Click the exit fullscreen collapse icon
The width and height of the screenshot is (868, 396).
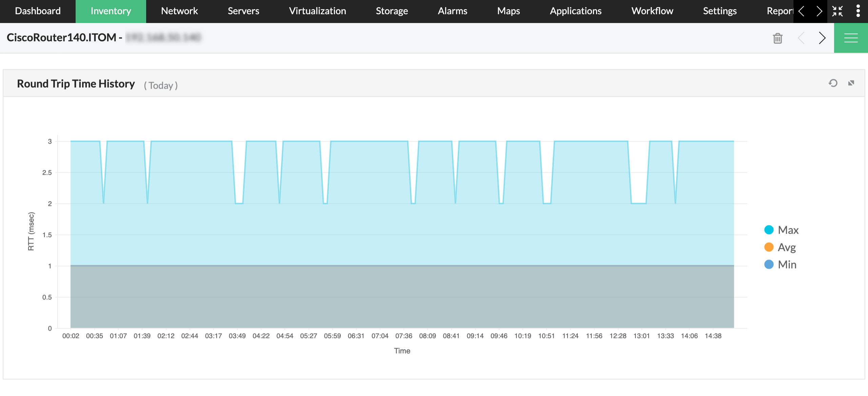[x=837, y=11]
